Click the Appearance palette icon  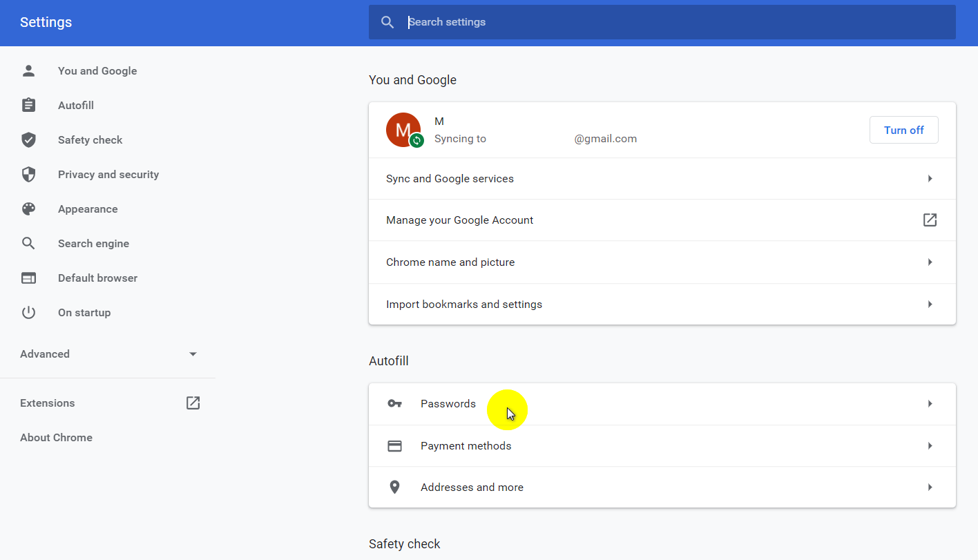coord(28,209)
